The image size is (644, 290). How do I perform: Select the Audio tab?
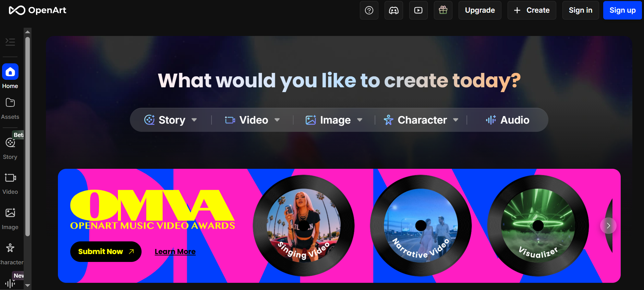point(508,120)
